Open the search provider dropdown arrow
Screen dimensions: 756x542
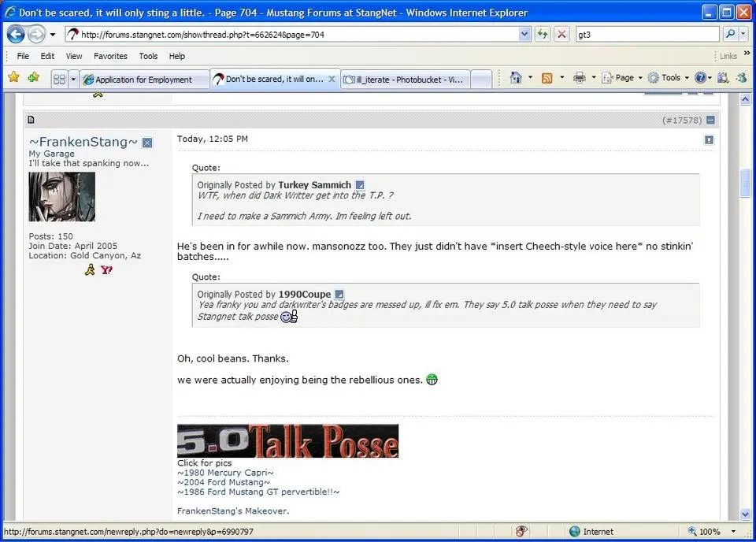click(x=743, y=34)
